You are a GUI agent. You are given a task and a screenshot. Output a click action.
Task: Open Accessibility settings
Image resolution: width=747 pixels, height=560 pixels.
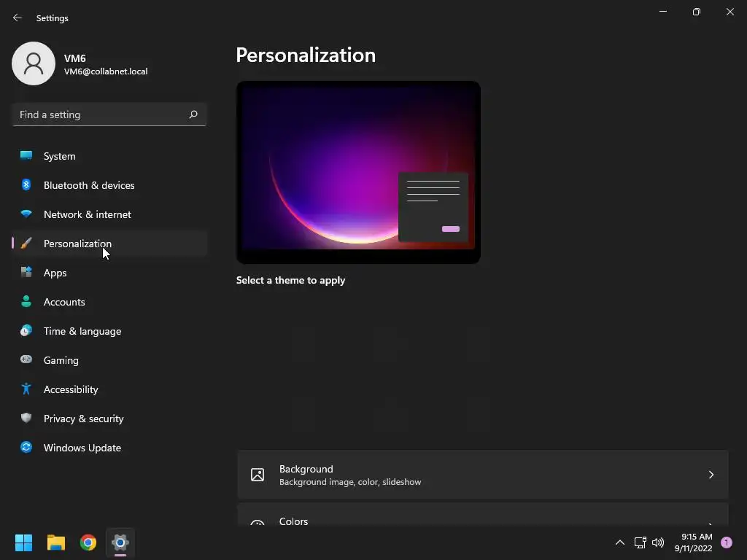pos(109,389)
